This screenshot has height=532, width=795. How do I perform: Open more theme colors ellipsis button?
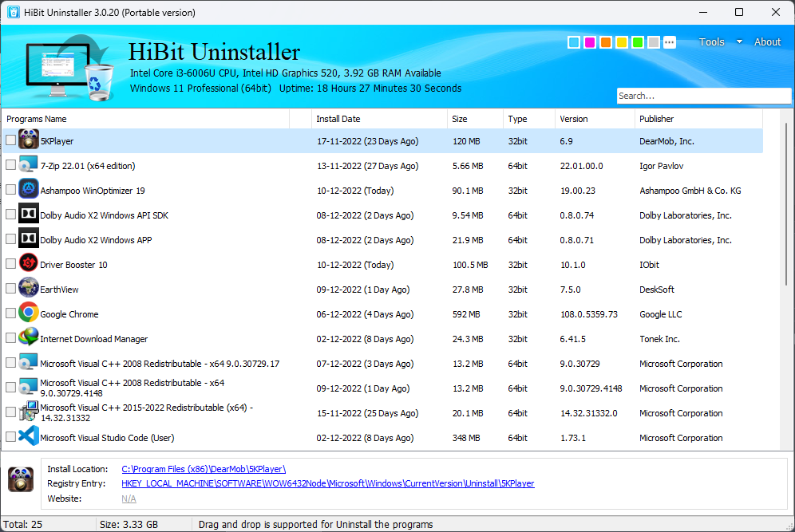click(x=670, y=42)
